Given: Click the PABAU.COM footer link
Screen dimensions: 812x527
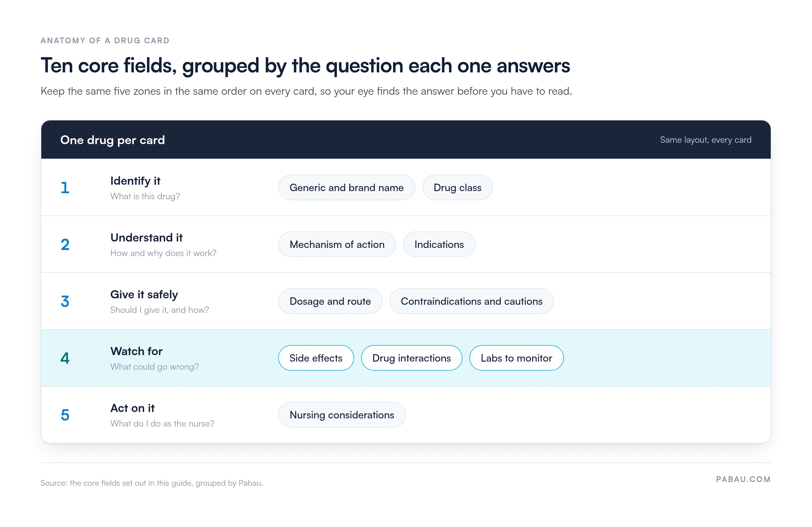Looking at the screenshot, I should point(743,479).
